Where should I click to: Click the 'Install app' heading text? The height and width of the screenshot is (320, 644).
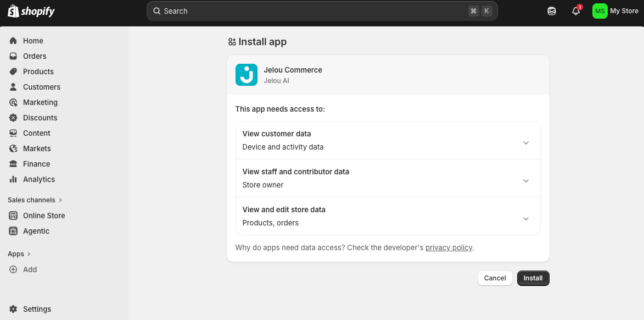pos(262,42)
